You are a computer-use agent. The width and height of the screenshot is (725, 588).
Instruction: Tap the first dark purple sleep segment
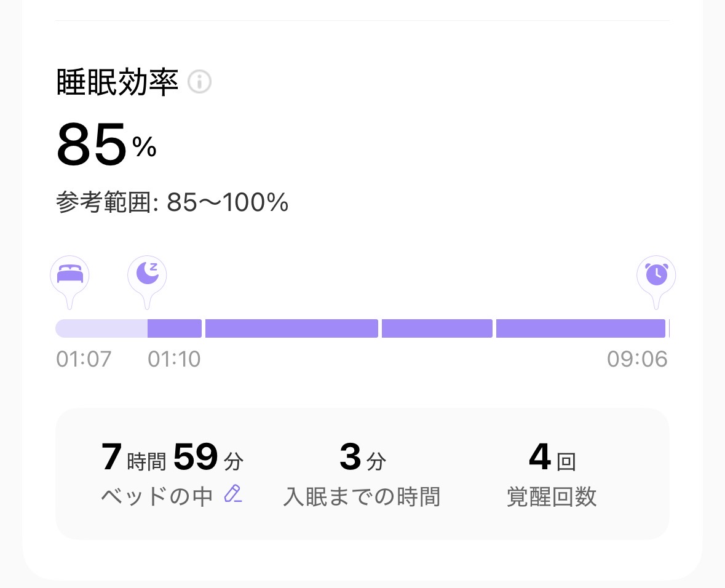tap(175, 328)
